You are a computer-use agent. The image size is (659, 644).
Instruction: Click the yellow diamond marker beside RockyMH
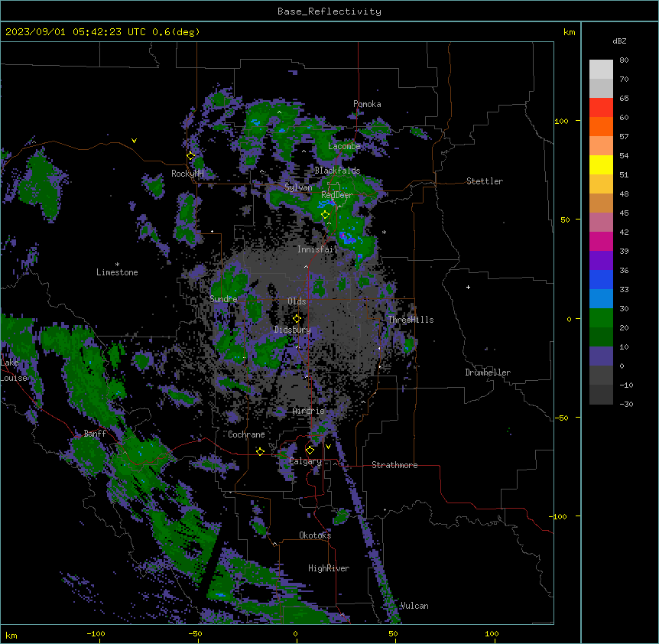tap(191, 156)
